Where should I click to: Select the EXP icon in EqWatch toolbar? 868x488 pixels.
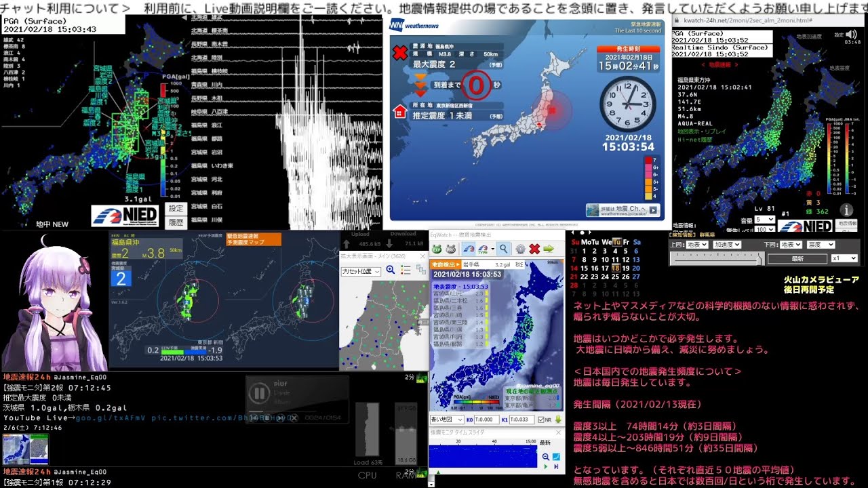437,249
